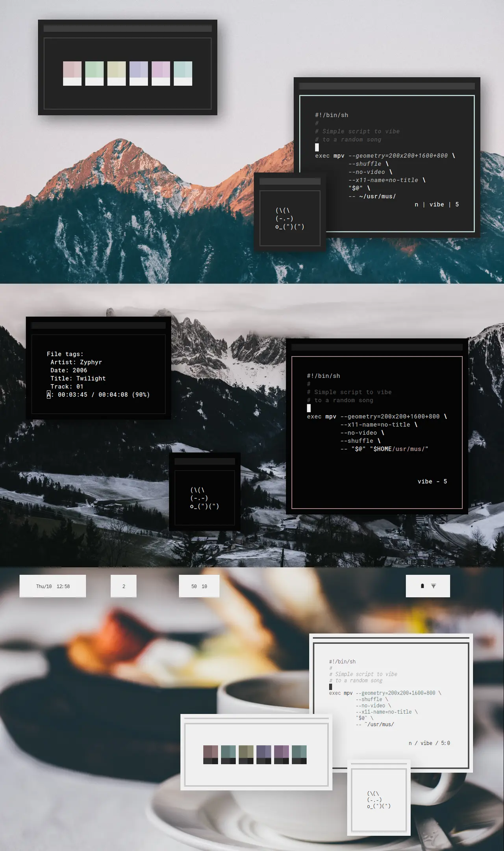
Task: Click the title bar of the pastel palette window
Action: pos(128,28)
